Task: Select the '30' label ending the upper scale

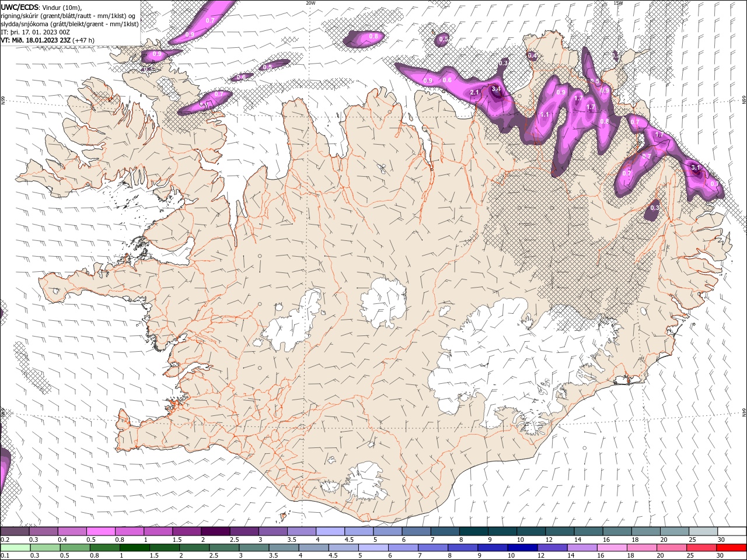Action: coord(720,540)
